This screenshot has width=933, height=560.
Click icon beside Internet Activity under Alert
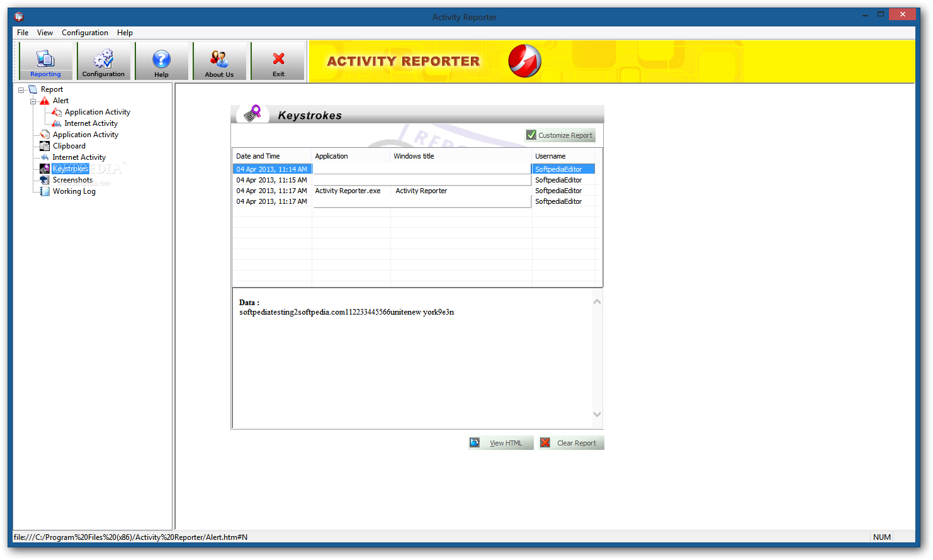[x=57, y=123]
